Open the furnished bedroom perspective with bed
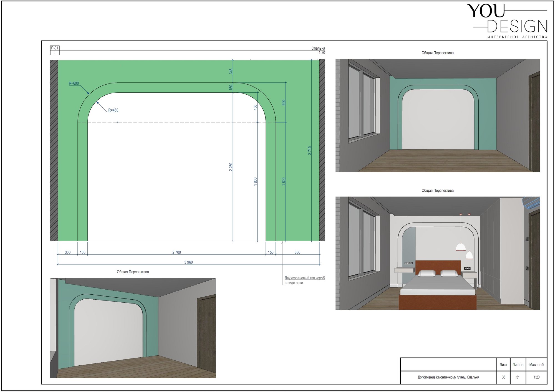This screenshot has width=555, height=392. point(438,253)
